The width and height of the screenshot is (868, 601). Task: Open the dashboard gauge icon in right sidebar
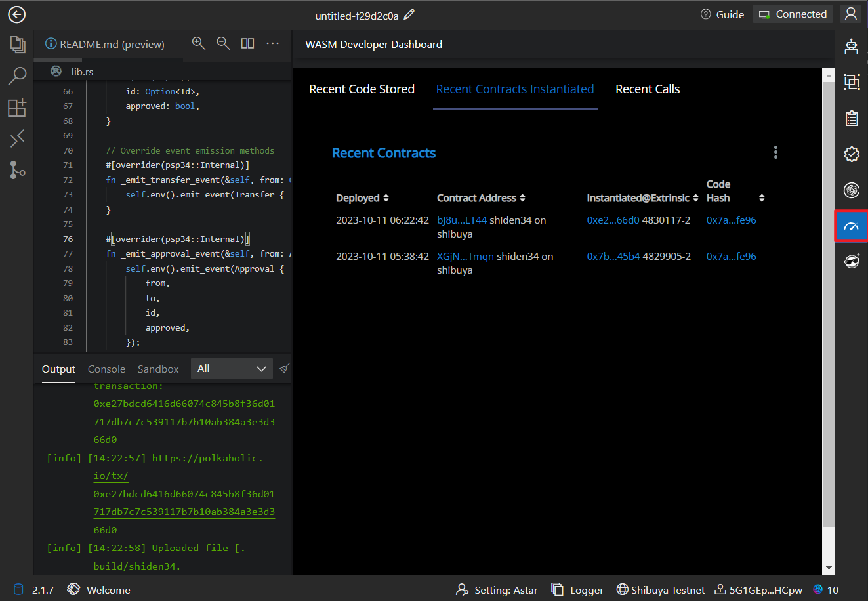pyautogui.click(x=851, y=226)
